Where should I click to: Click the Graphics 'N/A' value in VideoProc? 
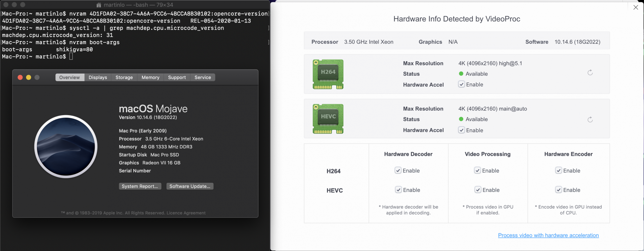tap(453, 42)
